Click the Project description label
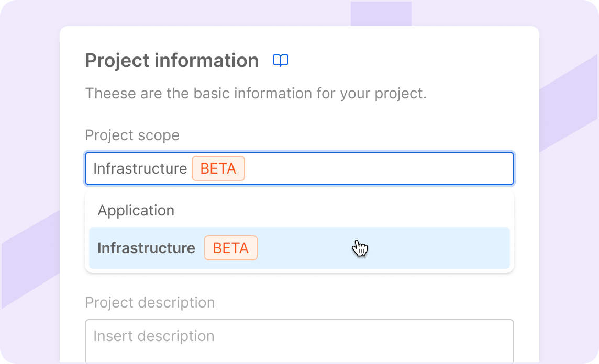This screenshot has height=364, width=599. [x=150, y=303]
